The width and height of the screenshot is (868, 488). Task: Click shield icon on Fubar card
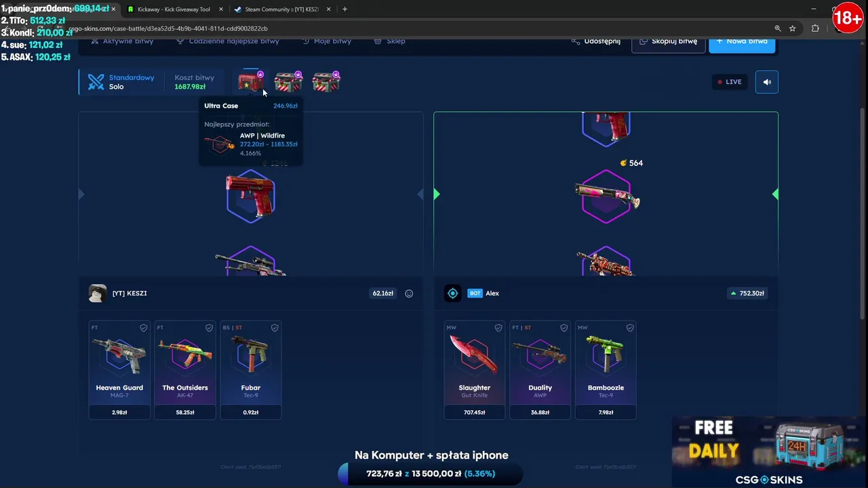coord(275,328)
